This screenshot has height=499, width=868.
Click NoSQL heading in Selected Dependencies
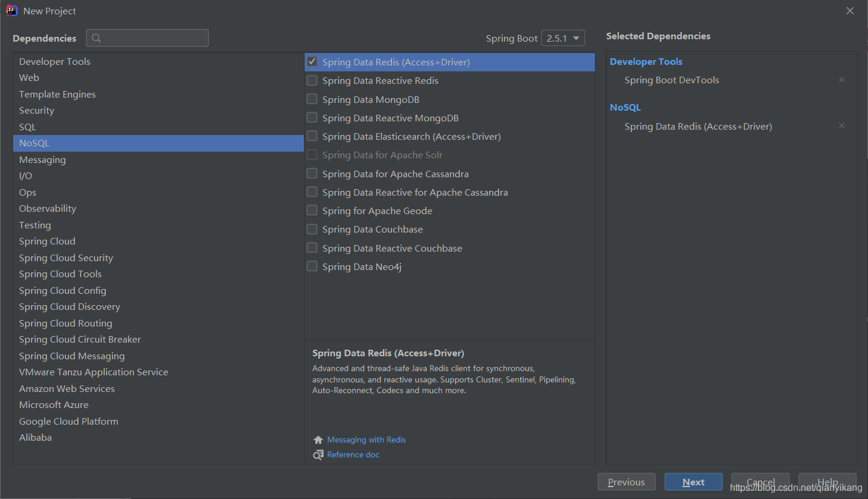coord(625,108)
